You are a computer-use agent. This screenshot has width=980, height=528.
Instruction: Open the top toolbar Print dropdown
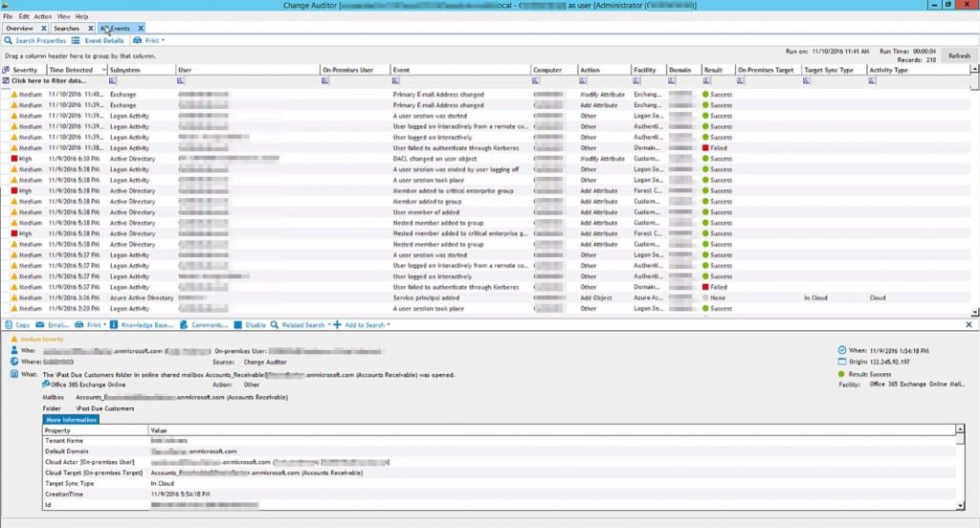click(150, 41)
